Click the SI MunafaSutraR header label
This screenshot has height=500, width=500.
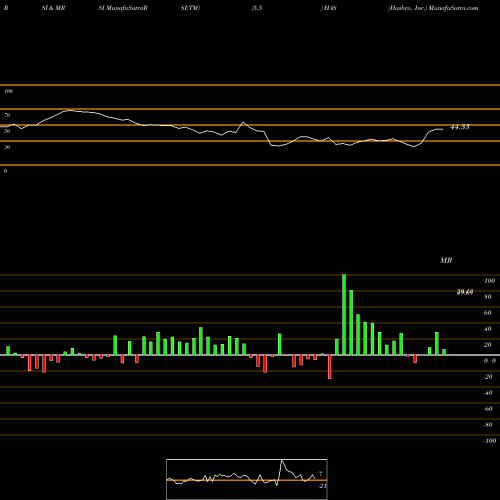click(x=123, y=8)
